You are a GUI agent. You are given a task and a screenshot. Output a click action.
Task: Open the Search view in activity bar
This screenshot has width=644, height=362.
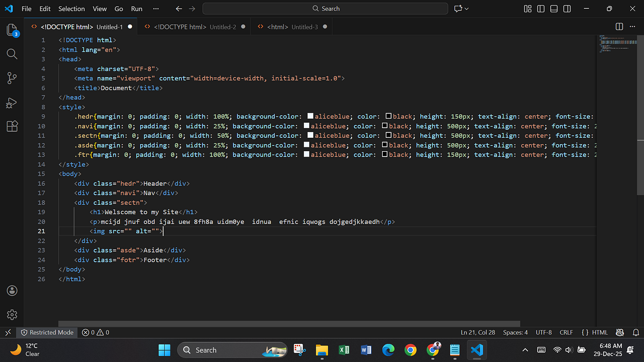coord(12,54)
